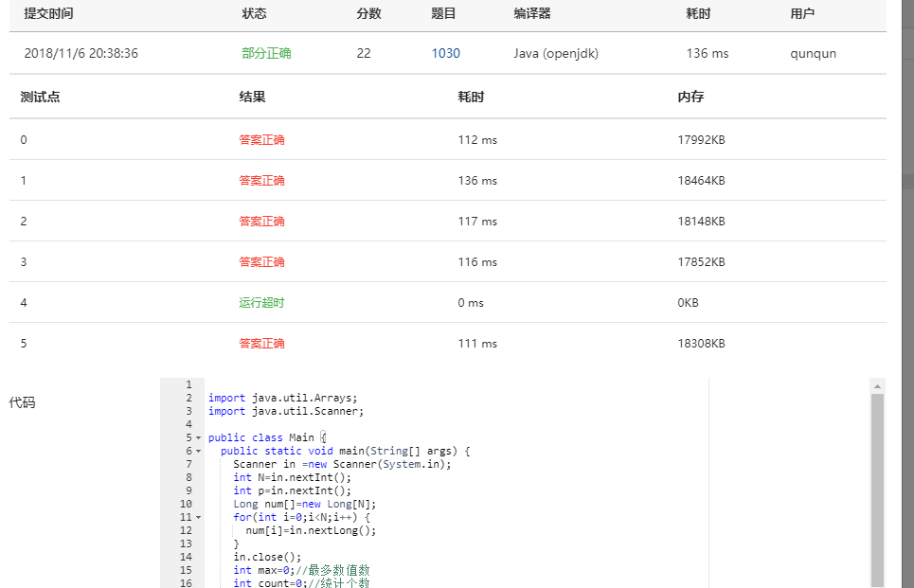The height and width of the screenshot is (588, 914).
Task: Click test point 5 result 答案正确
Action: (x=261, y=344)
